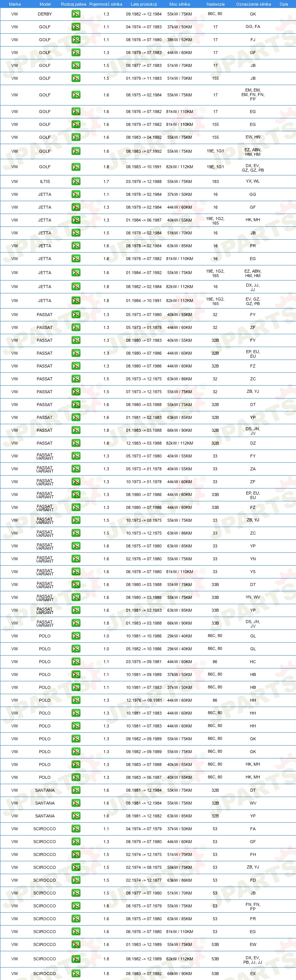Click the date range 03.1975 -> 09.1981
The height and width of the screenshot is (980, 296).
(x=143, y=662)
